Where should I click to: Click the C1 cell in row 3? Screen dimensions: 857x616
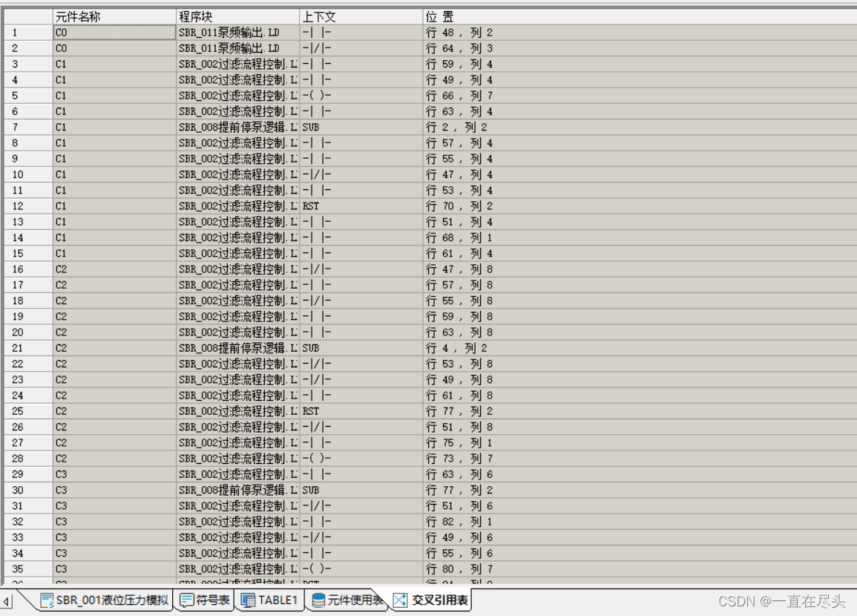click(114, 65)
